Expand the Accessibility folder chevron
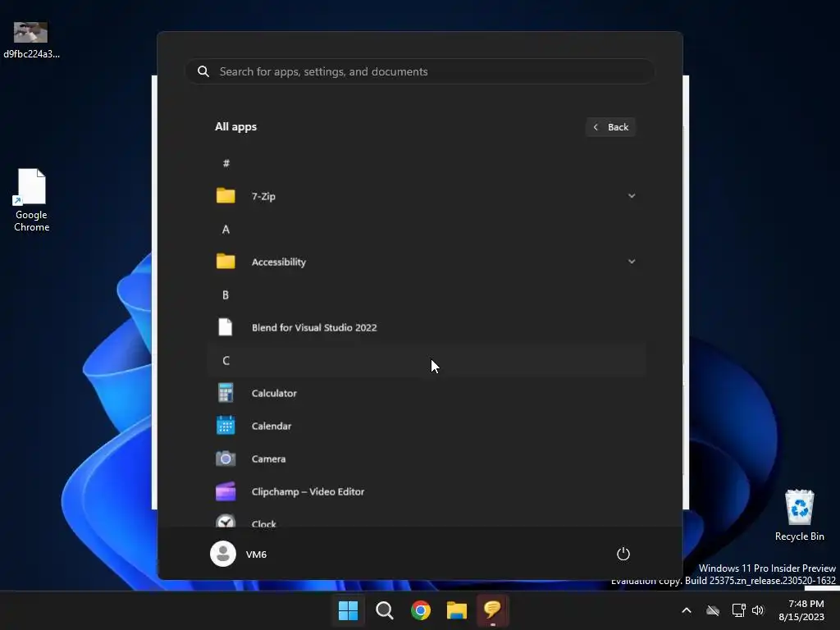This screenshot has width=840, height=630. click(632, 262)
